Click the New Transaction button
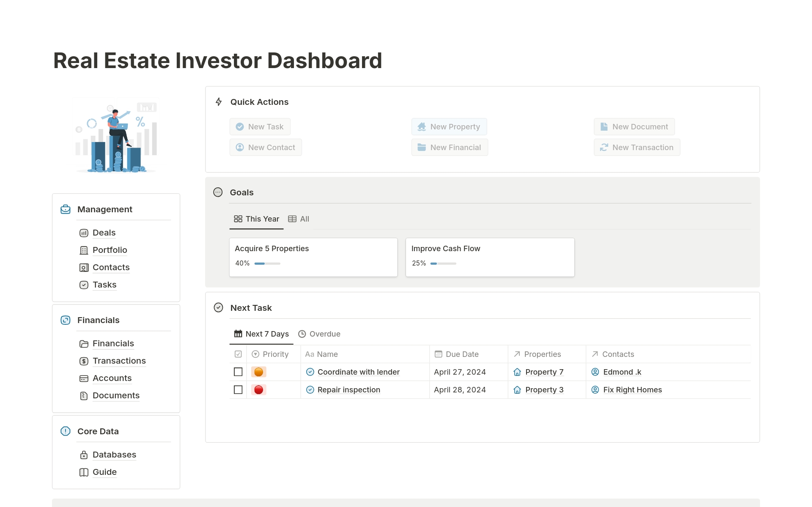 coord(636,148)
